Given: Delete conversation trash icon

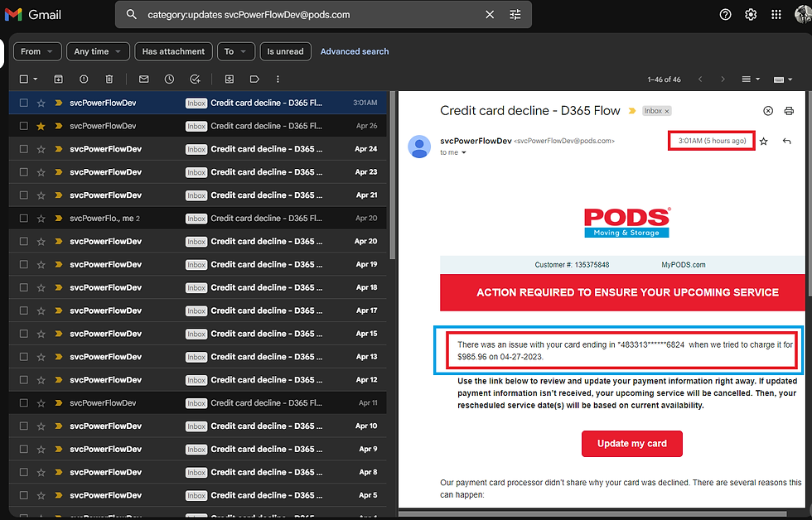Looking at the screenshot, I should click(109, 79).
